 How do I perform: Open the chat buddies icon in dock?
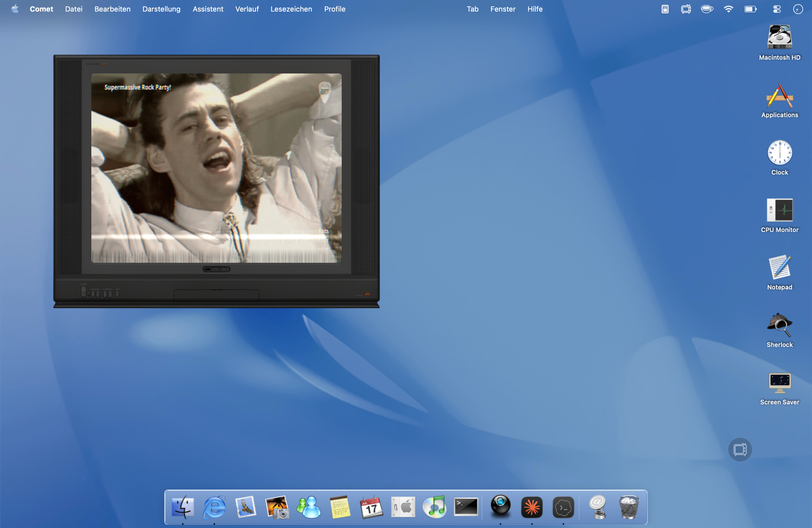pyautogui.click(x=309, y=507)
